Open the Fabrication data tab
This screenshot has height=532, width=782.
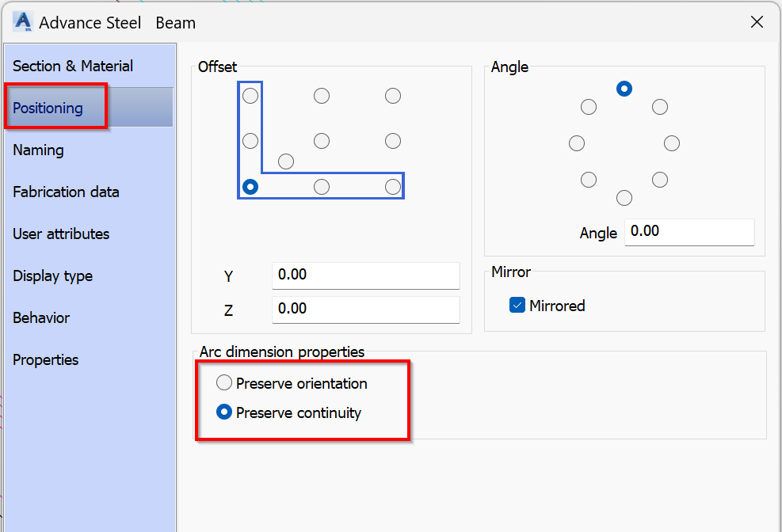[66, 192]
